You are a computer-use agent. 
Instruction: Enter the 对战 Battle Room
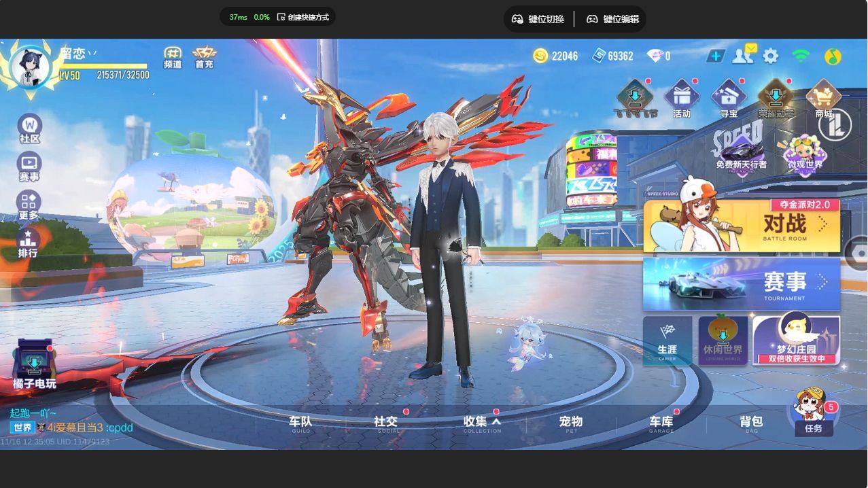(742, 226)
